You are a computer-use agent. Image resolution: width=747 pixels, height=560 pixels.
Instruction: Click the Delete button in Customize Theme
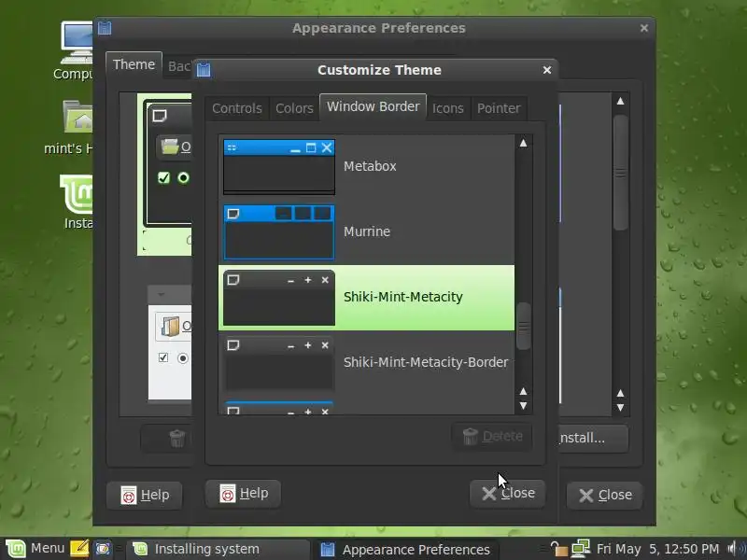point(492,436)
